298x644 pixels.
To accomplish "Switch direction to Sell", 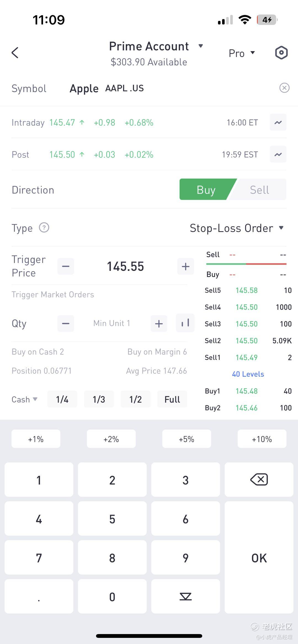I will [x=259, y=190].
